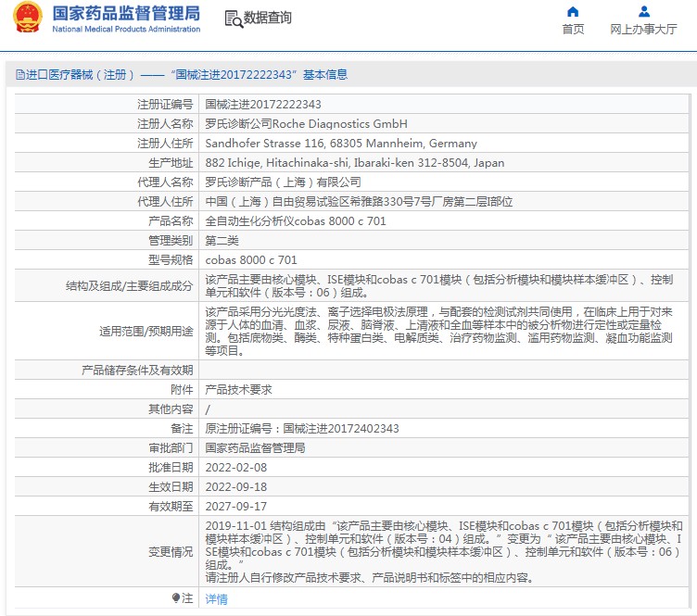697x616 pixels.
Task: Click the national emblem logo
Action: tap(28, 18)
